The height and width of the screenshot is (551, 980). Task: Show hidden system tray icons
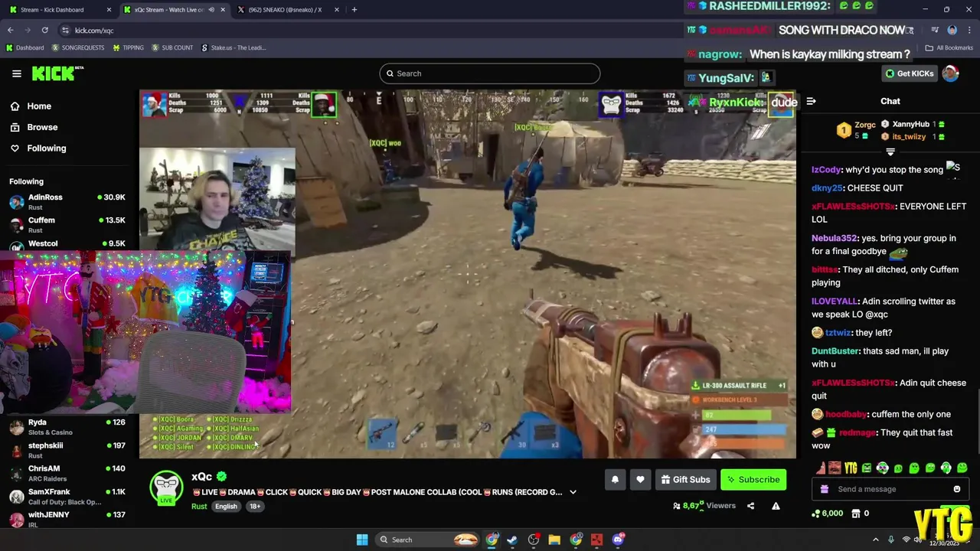click(876, 540)
